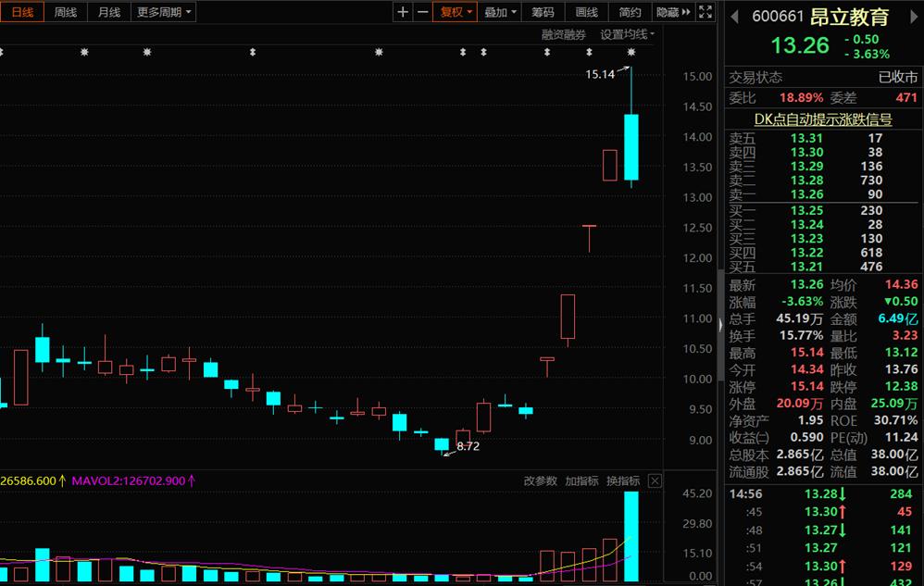The image size is (924, 586).
Task: Click 换指标 to switch indicator
Action: click(623, 480)
